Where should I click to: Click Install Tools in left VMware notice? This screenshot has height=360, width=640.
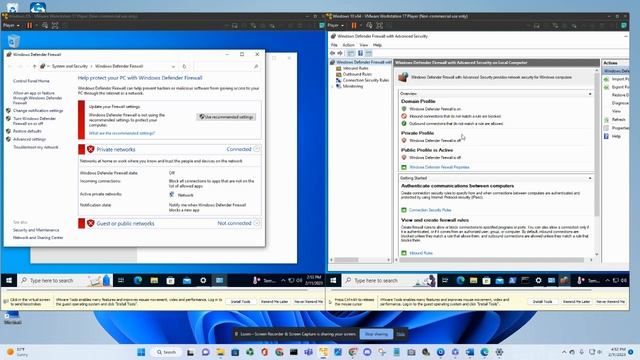coord(240,302)
